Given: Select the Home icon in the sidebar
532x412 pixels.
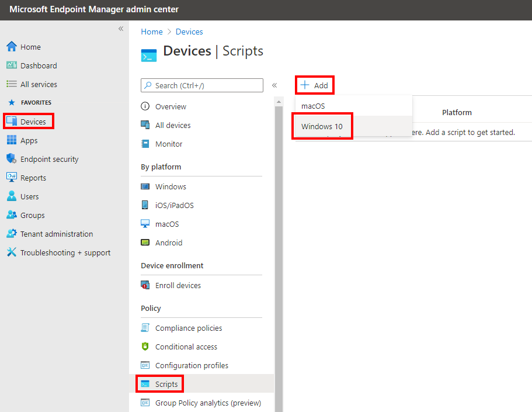Looking at the screenshot, I should point(12,46).
